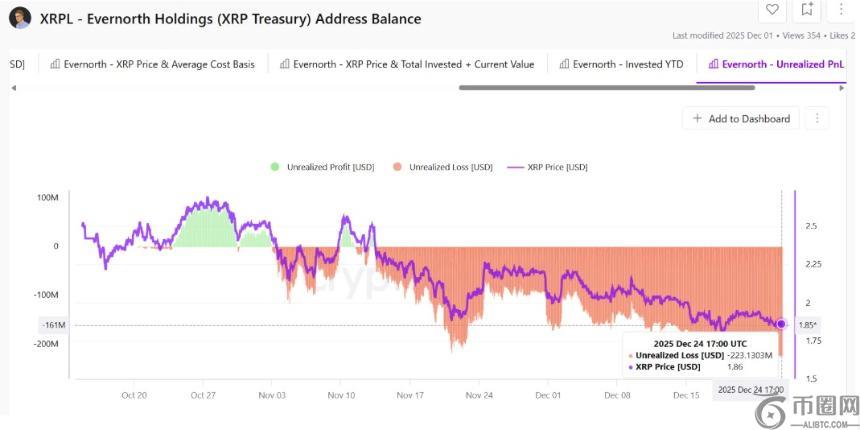Toggle Unrealized Profit [USD] series

pos(322,167)
